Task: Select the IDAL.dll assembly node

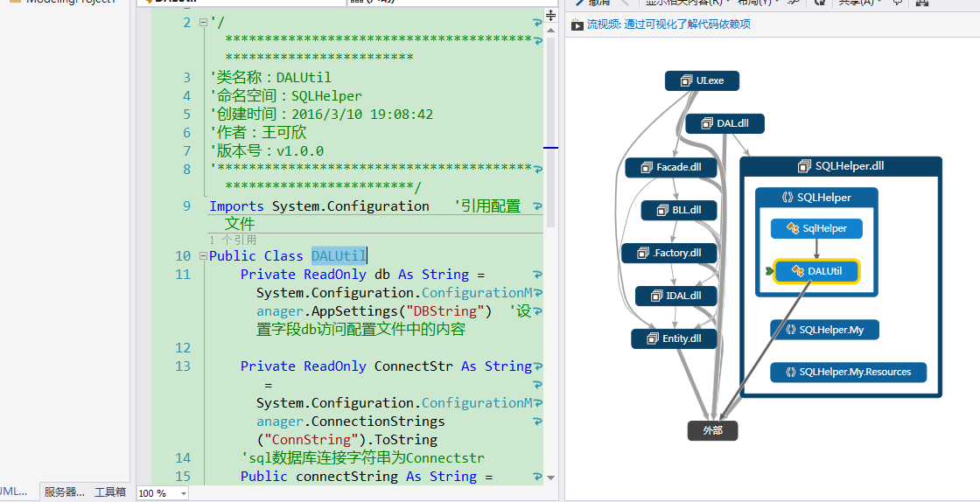Action: tap(675, 296)
